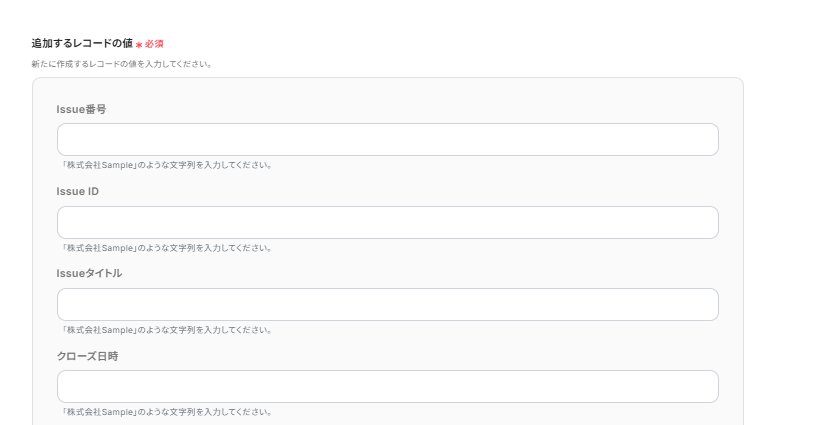Click the 新たに作成するレコードの値 description text
835x425 pixels.
click(x=121, y=64)
